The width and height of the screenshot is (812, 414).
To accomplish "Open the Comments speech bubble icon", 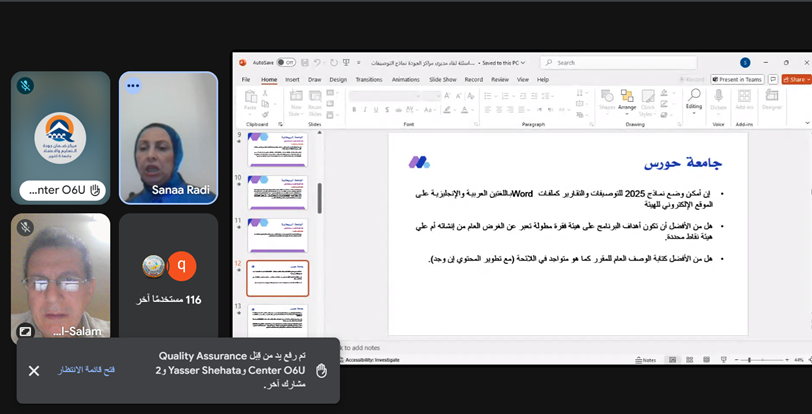I will tap(773, 79).
